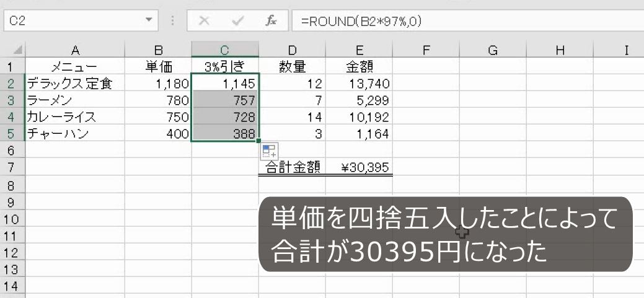Click cell with メニュー header
644x298 pixels.
tap(75, 66)
